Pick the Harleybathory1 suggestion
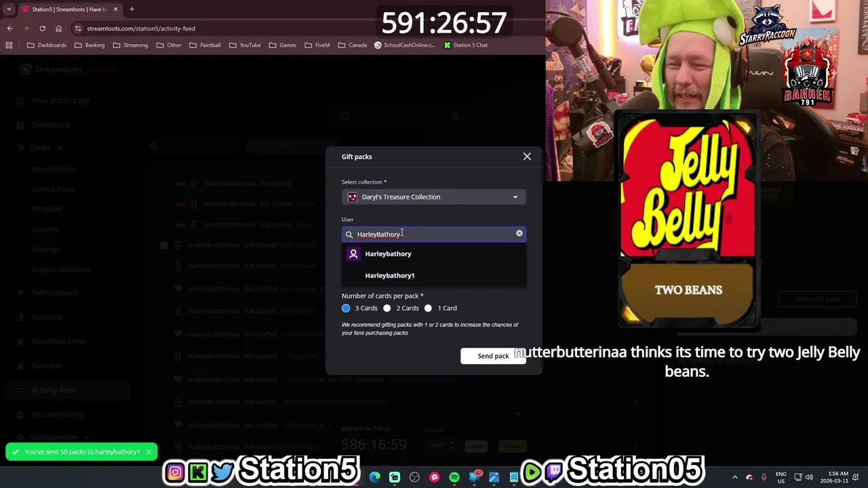868x488 pixels. (433, 275)
